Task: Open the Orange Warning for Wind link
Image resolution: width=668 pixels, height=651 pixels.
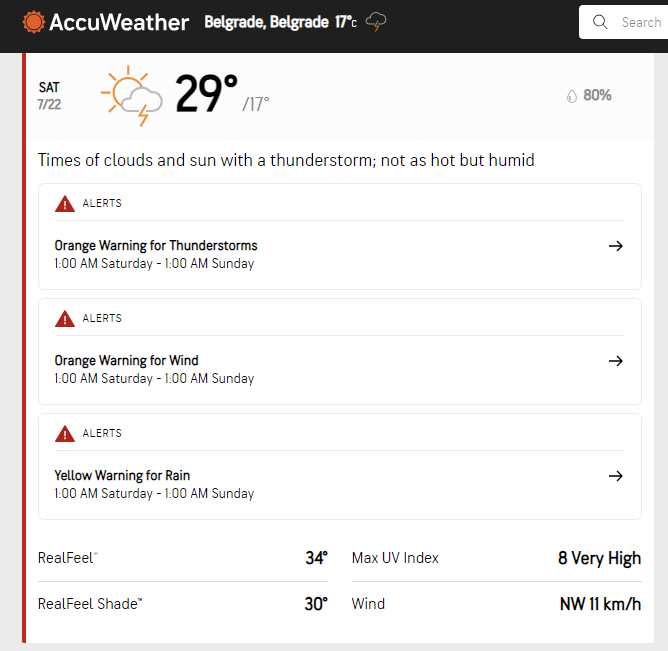Action: (x=127, y=361)
